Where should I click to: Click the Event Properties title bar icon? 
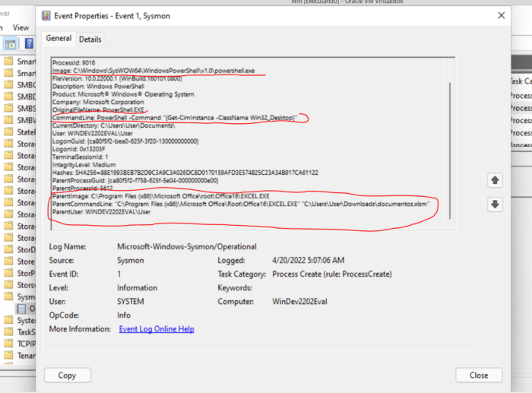(46, 16)
